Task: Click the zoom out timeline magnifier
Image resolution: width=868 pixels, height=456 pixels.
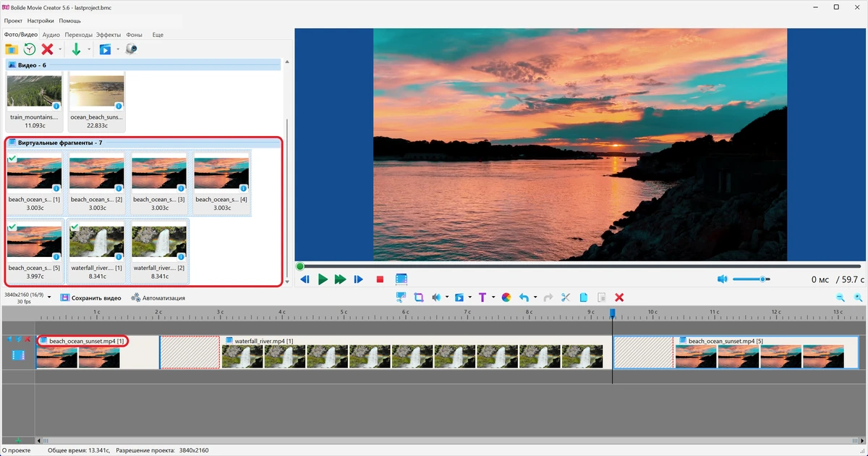Action: [841, 297]
